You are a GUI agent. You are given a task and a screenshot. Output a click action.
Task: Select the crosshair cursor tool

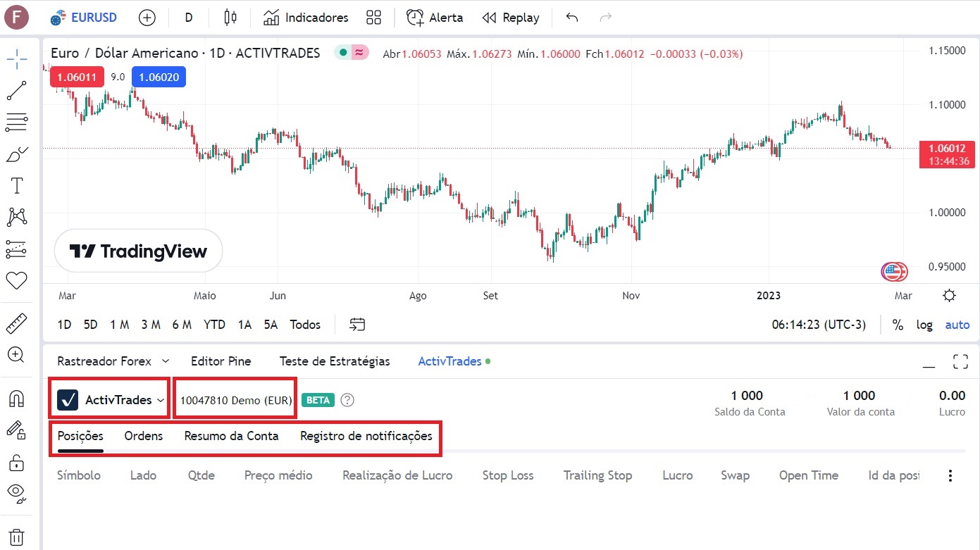pyautogui.click(x=17, y=59)
